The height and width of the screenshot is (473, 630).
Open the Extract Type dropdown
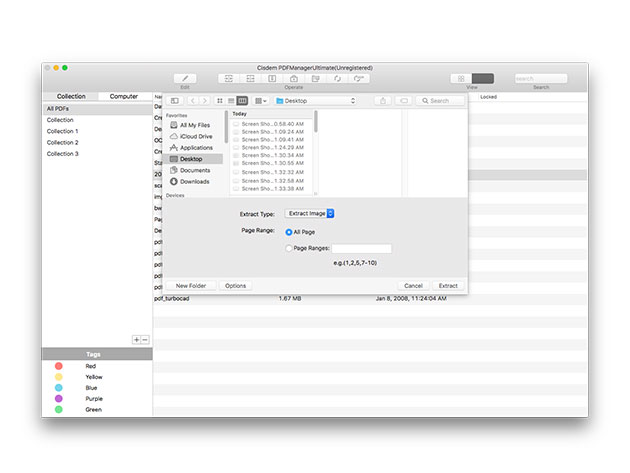(309, 213)
